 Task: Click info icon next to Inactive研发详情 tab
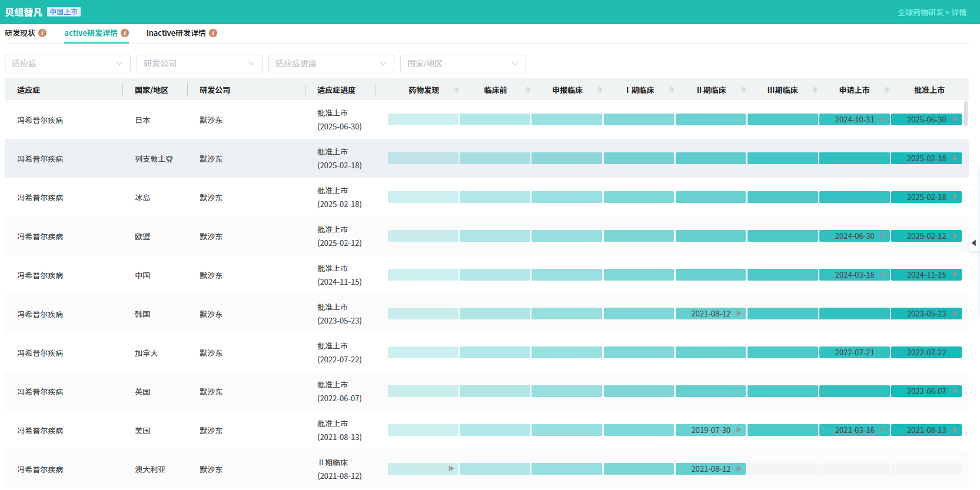click(x=213, y=33)
